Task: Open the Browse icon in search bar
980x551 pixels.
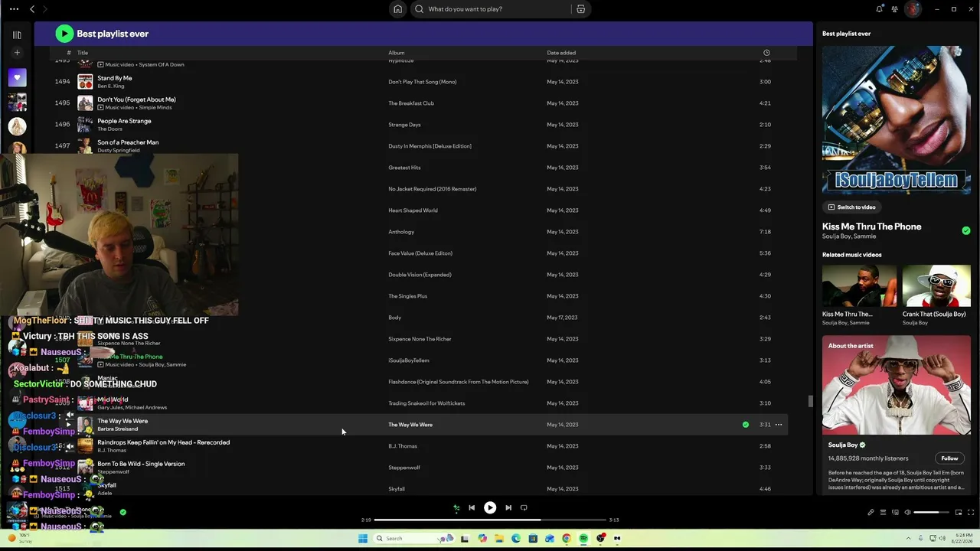Action: [580, 9]
